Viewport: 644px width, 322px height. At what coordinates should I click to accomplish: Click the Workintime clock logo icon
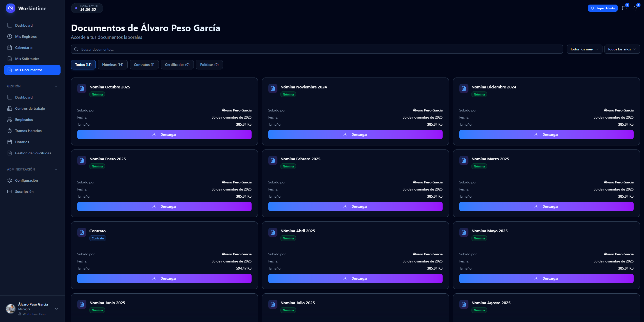(11, 8)
